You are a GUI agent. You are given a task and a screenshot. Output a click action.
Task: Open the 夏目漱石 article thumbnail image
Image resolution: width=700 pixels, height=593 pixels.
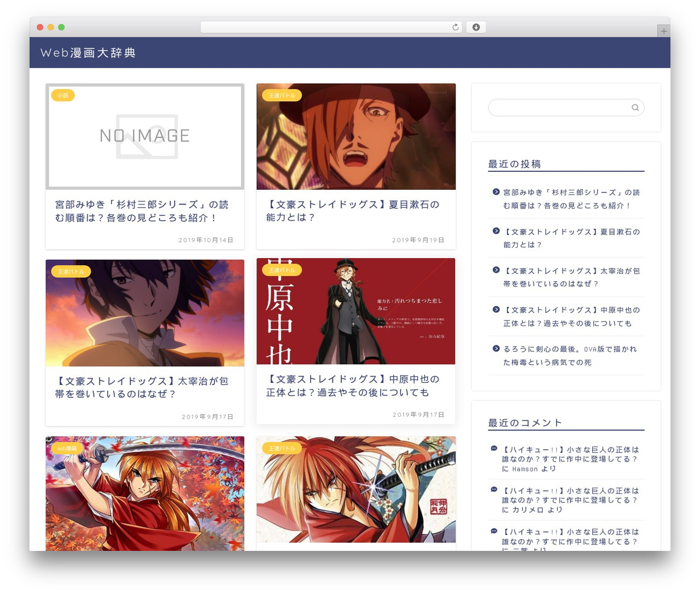tap(356, 136)
